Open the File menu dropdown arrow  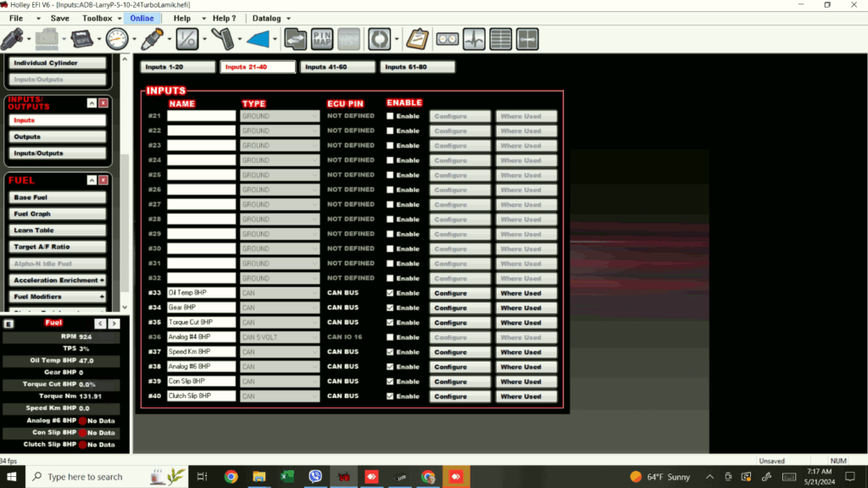point(38,19)
